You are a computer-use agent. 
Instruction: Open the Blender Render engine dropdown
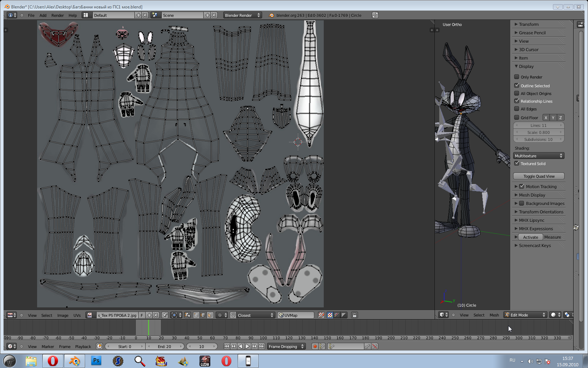(243, 15)
